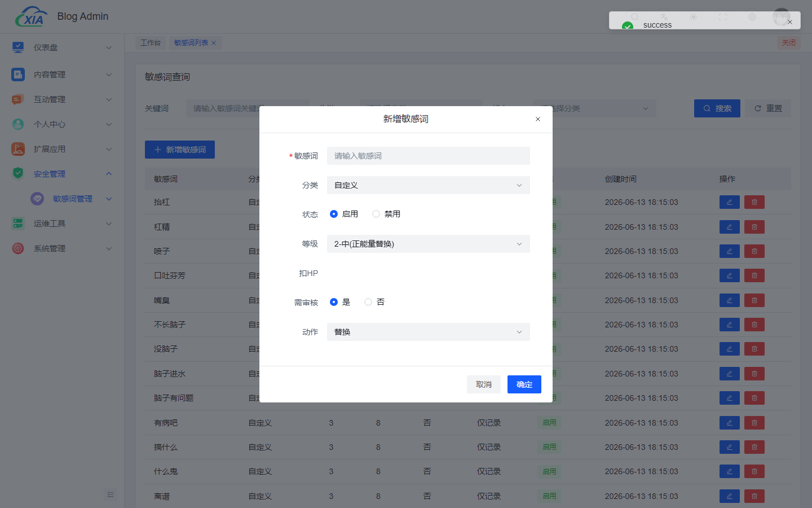Viewport: 812px width, 508px height.
Task: Switch to the 工作台 tab
Action: tap(151, 43)
